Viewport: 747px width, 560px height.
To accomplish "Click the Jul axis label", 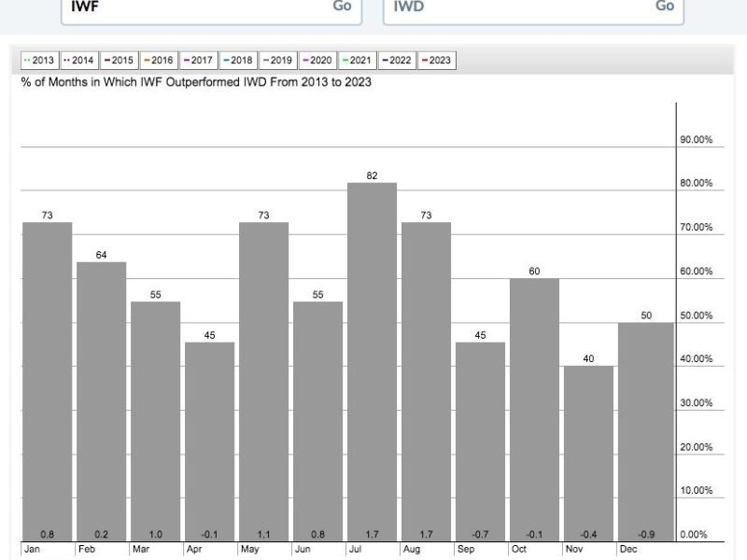I will 356,549.
